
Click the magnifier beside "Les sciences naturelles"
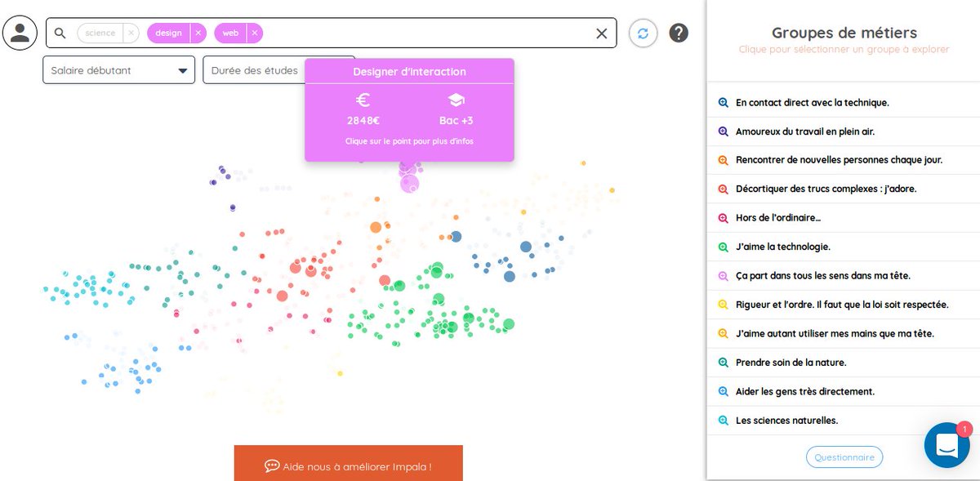[x=724, y=420]
